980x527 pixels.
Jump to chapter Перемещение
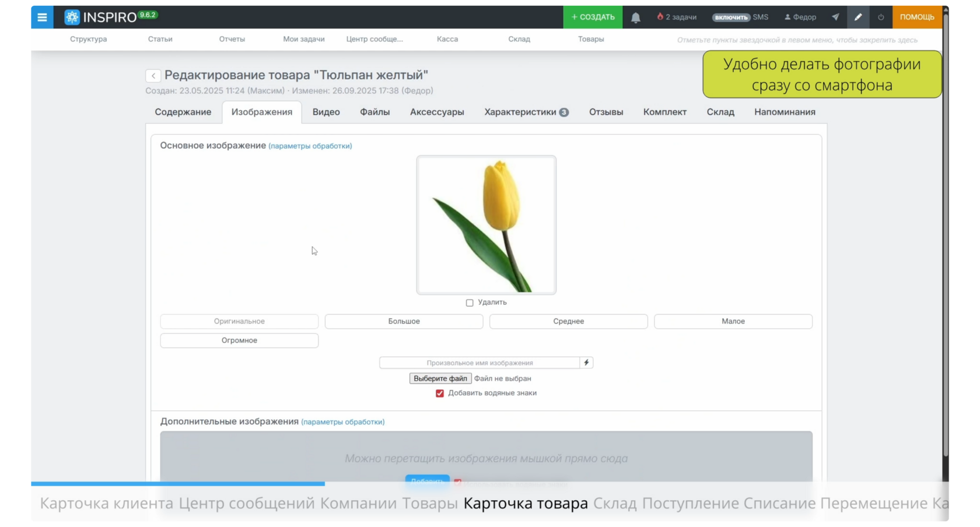pos(874,503)
